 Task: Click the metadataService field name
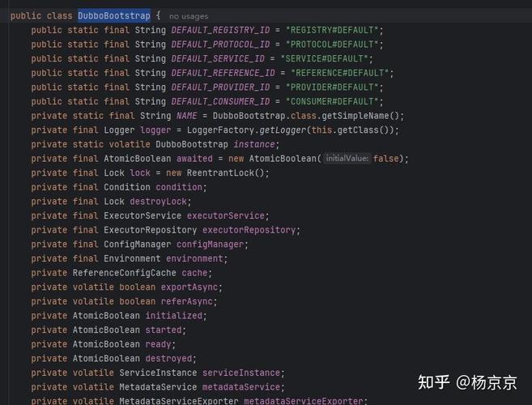click(241, 386)
